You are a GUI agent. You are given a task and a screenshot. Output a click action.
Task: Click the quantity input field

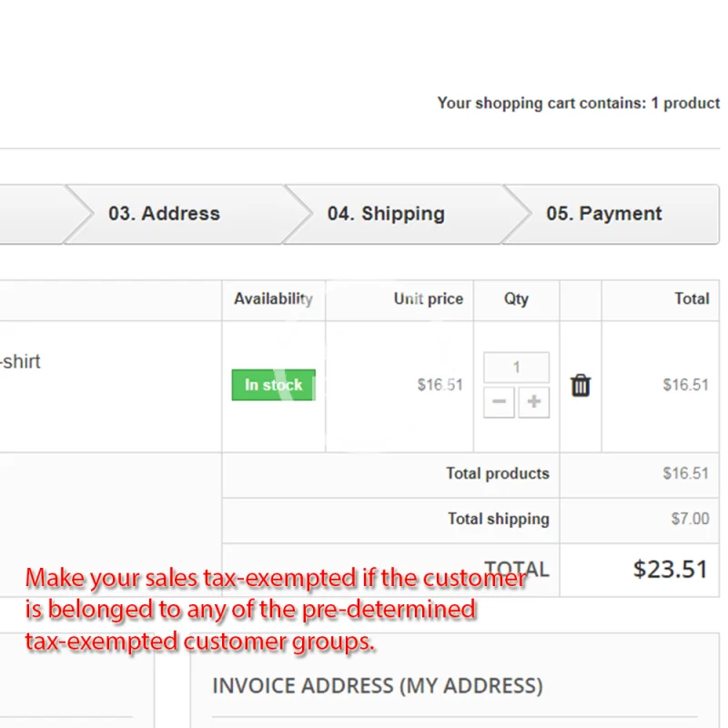(x=516, y=368)
